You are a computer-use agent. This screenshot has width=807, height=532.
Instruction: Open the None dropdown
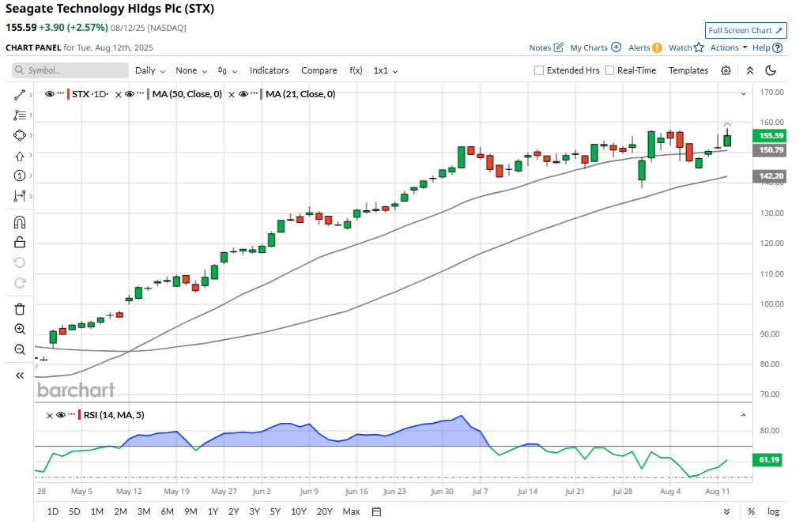point(191,70)
